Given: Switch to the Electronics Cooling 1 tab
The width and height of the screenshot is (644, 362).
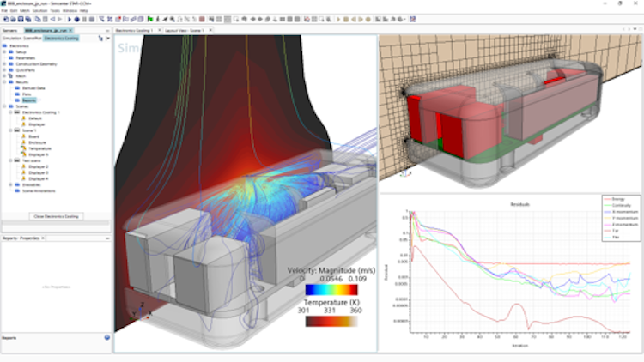Looking at the screenshot, I should point(134,30).
